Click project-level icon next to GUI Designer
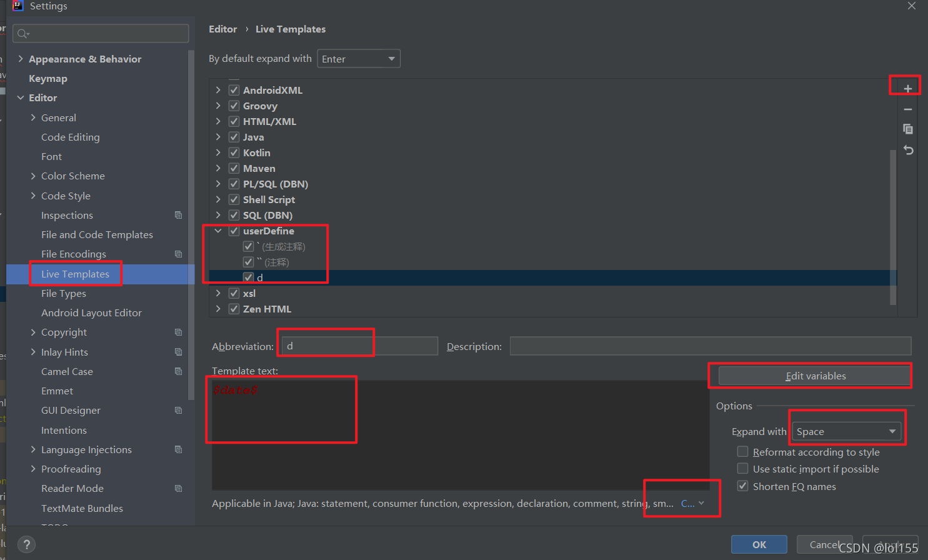Image resolution: width=928 pixels, height=560 pixels. [x=179, y=410]
